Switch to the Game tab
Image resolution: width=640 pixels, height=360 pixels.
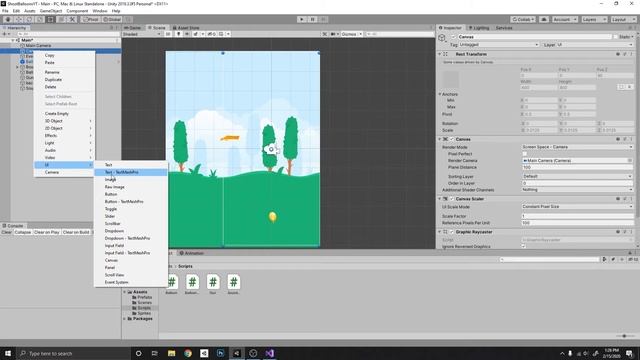(133, 28)
